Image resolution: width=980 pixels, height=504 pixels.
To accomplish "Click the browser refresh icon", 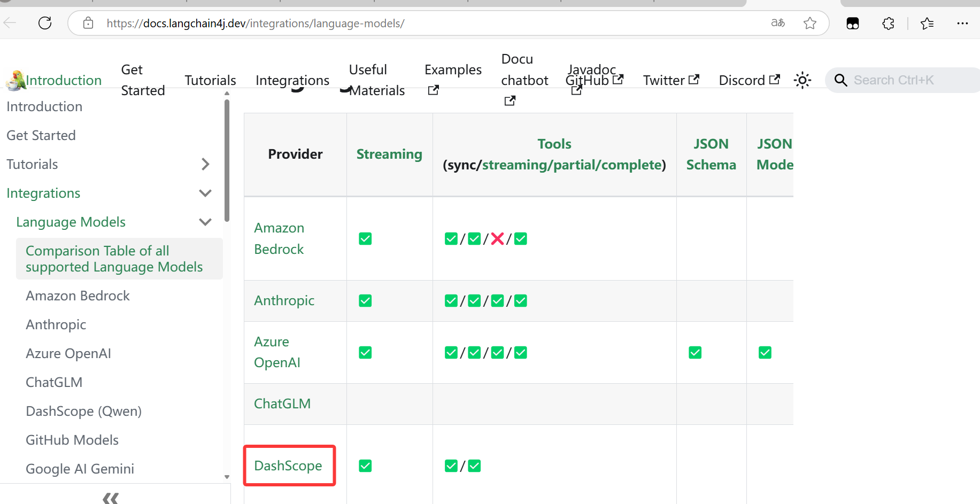I will coord(45,23).
